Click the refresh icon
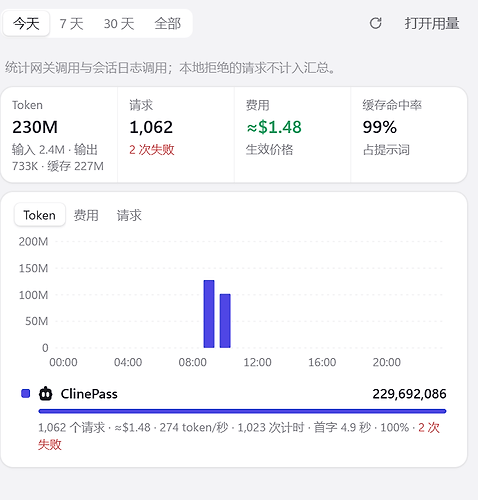 [x=376, y=23]
